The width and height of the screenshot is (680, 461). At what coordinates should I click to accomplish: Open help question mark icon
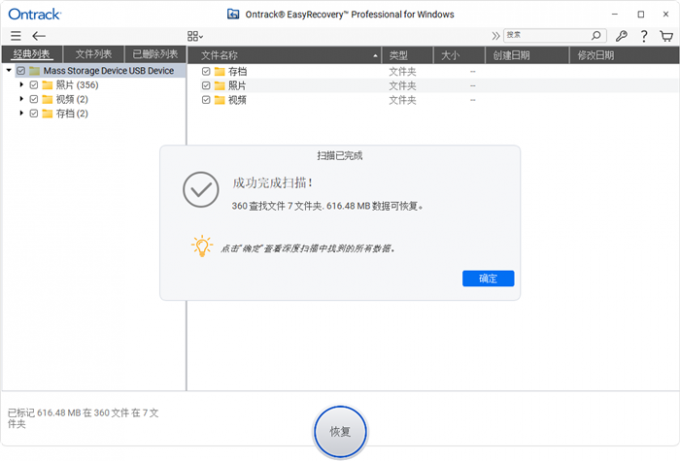coord(644,36)
